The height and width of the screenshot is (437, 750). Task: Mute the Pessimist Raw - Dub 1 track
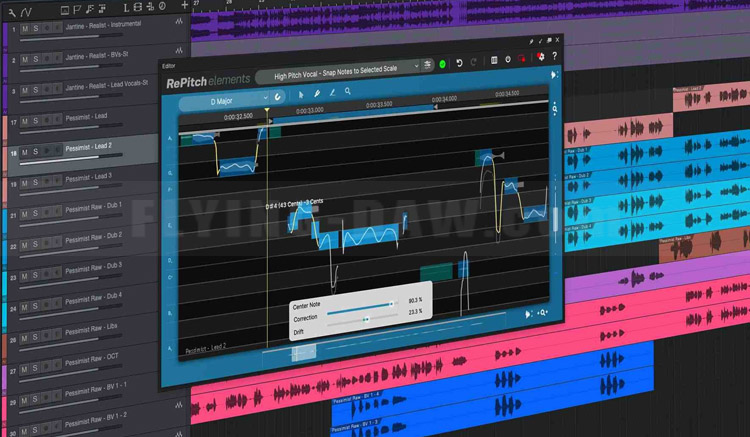(25, 214)
